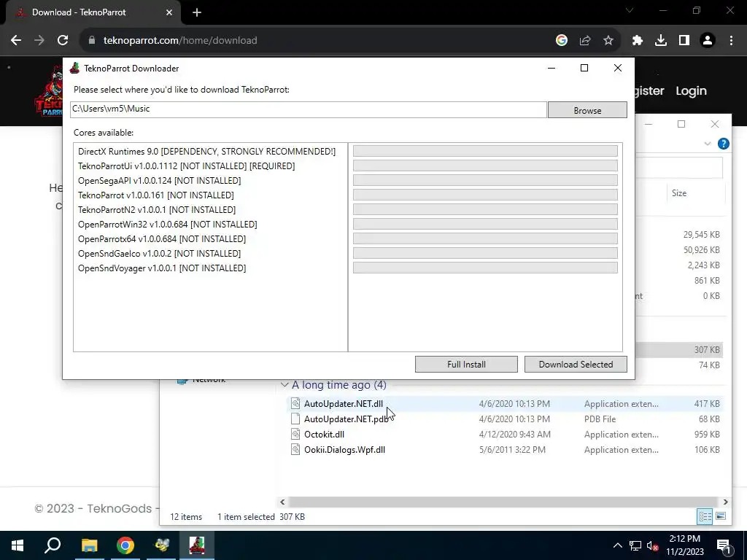The width and height of the screenshot is (747, 560).
Task: Open Chrome three-dot menu
Action: coord(731,41)
